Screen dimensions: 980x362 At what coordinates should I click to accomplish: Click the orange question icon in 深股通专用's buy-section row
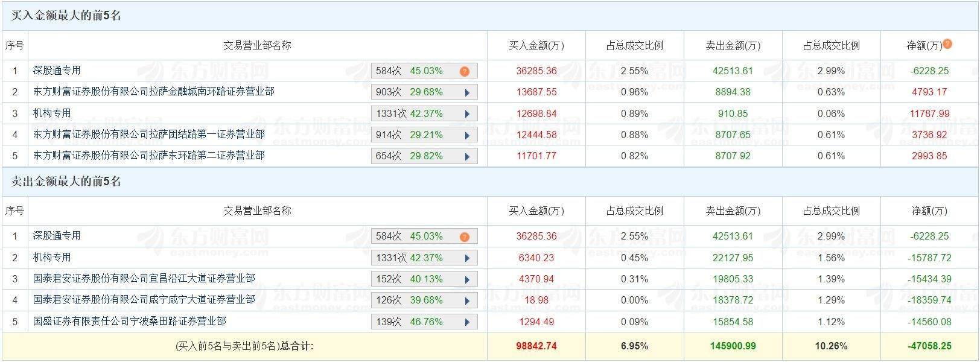click(x=464, y=71)
